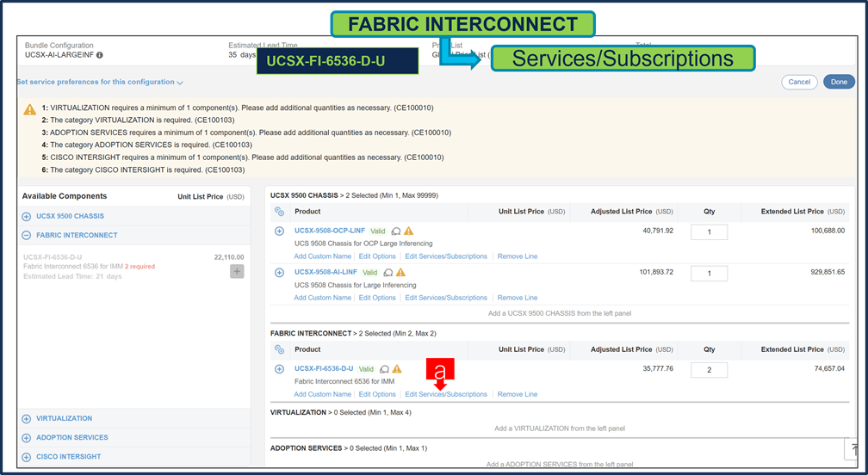Screen dimensions: 868x475
Task: Open Set service preferences for this configuration
Action: click(100, 82)
